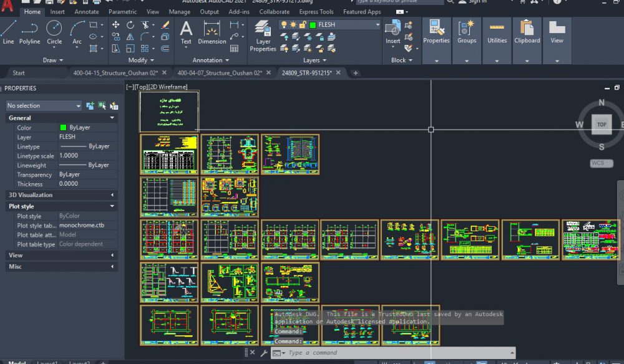Toggle the layer lock padlock icon
The image size is (624, 364).
(x=303, y=25)
